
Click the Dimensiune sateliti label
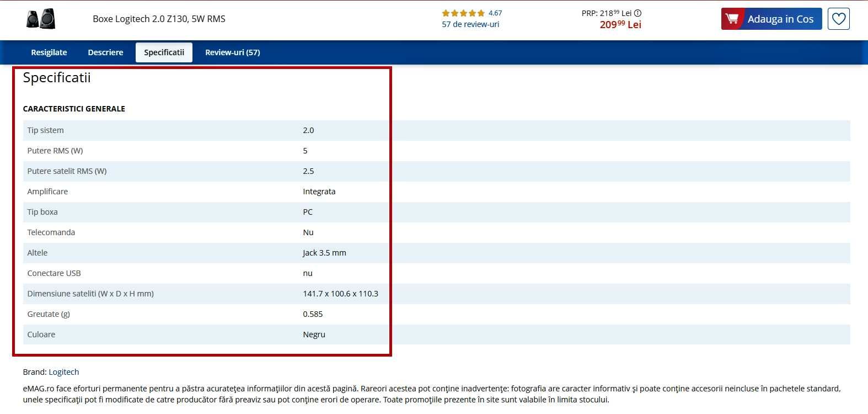(90, 294)
